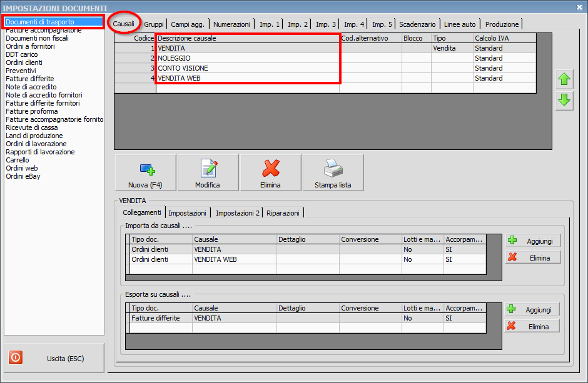This screenshot has width=588, height=383.
Task: Click the green down arrow icon
Action: coord(564,100)
